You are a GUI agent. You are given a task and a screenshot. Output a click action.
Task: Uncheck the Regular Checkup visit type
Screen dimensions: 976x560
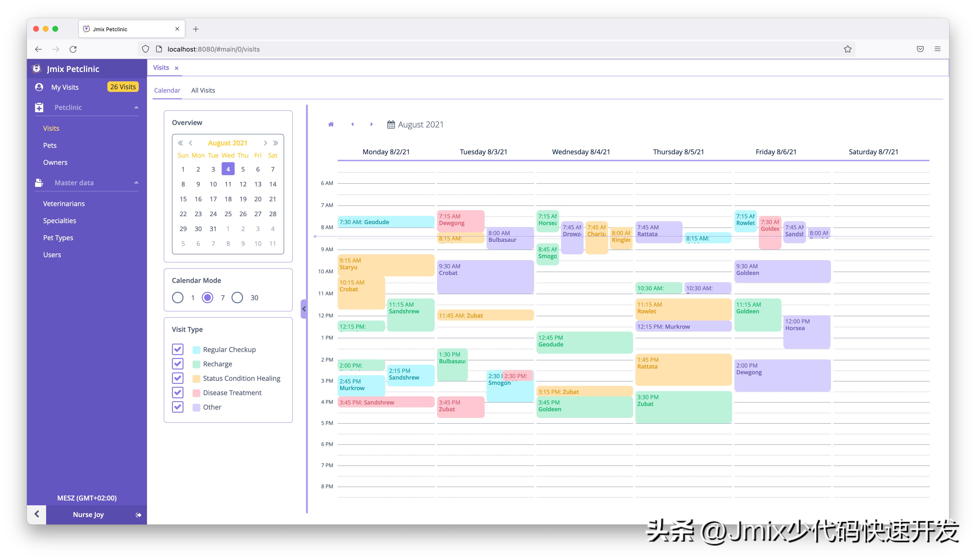click(x=177, y=349)
